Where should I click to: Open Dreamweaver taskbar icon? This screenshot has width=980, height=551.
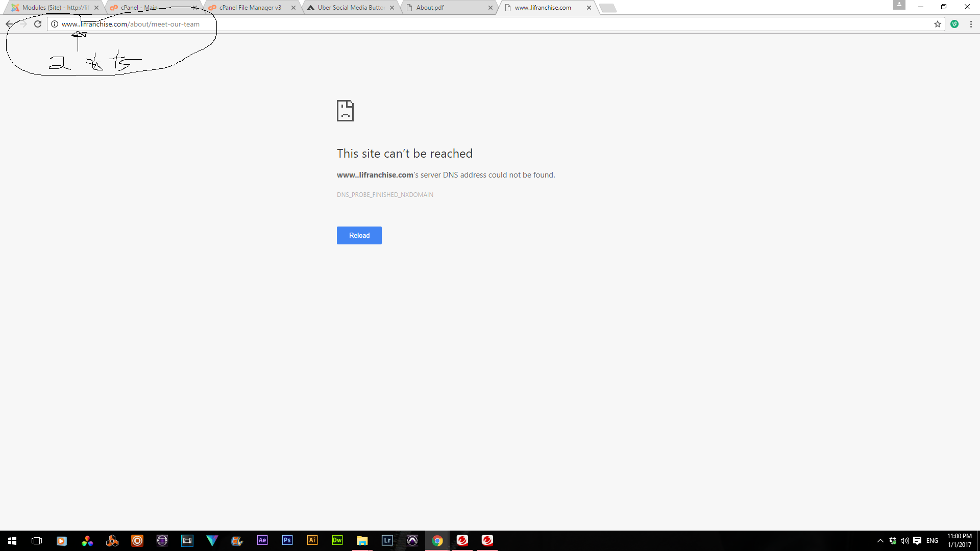(337, 540)
